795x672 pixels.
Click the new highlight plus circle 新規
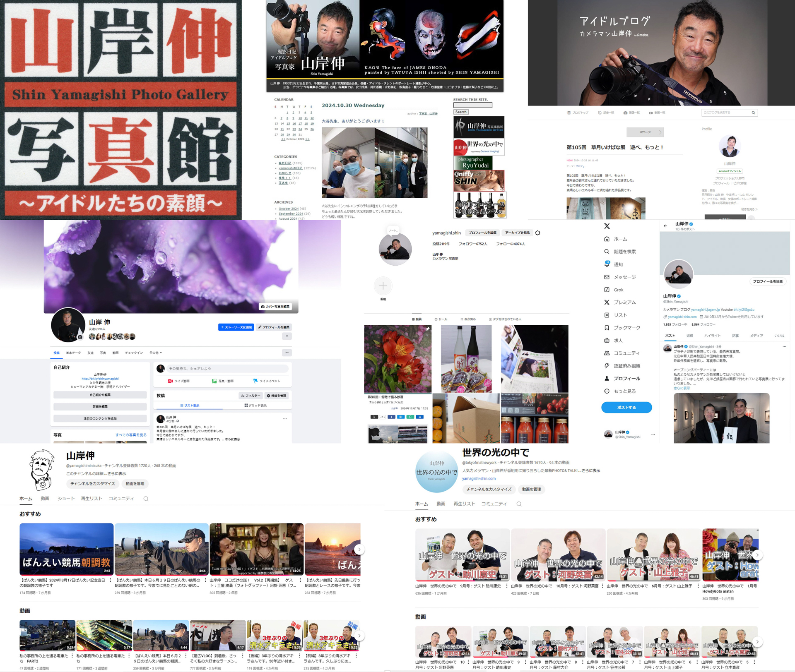coord(383,286)
